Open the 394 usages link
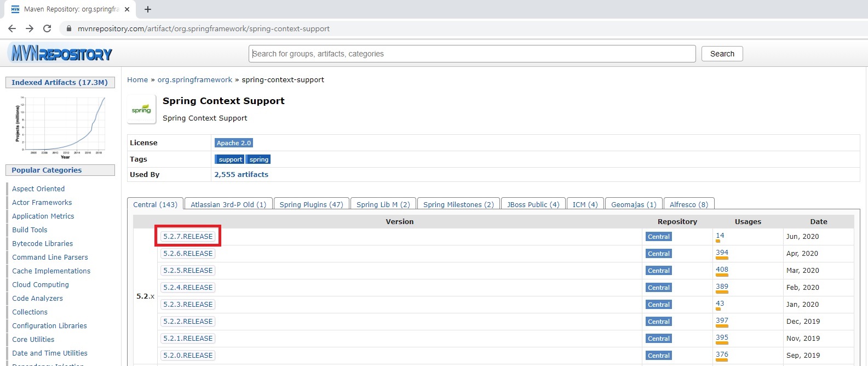This screenshot has width=868, height=366. [x=722, y=253]
